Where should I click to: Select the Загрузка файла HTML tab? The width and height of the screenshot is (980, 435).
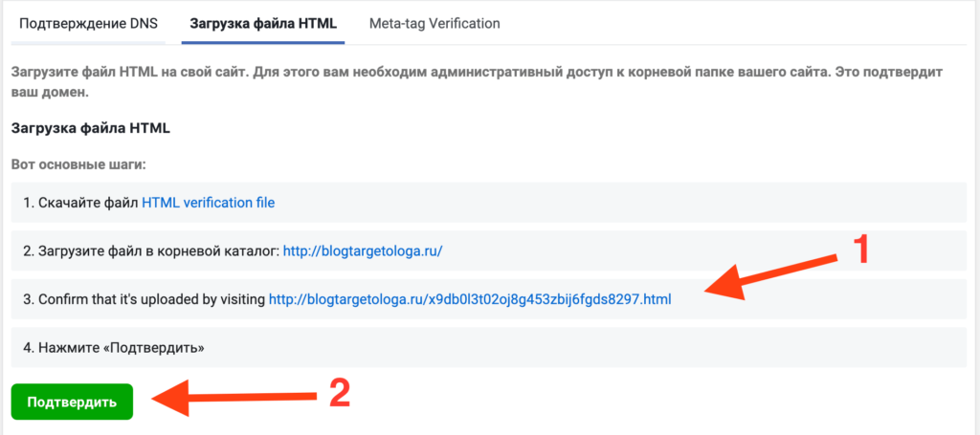[263, 23]
